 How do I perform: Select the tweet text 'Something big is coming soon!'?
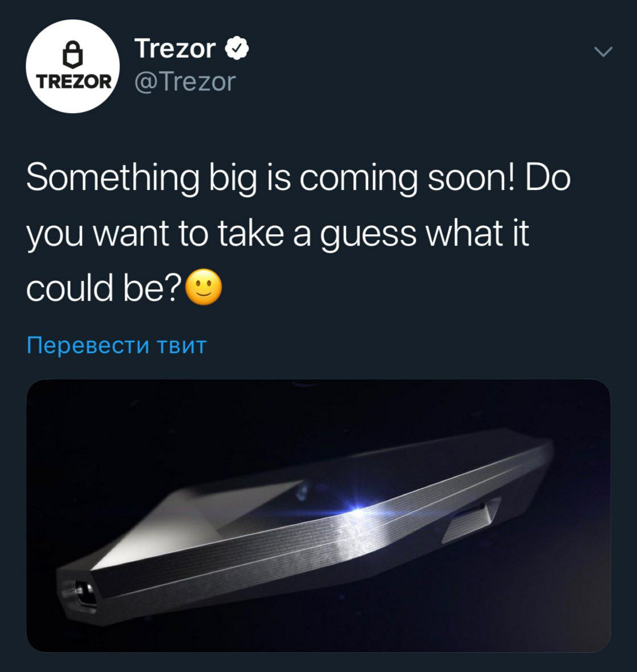click(x=271, y=178)
